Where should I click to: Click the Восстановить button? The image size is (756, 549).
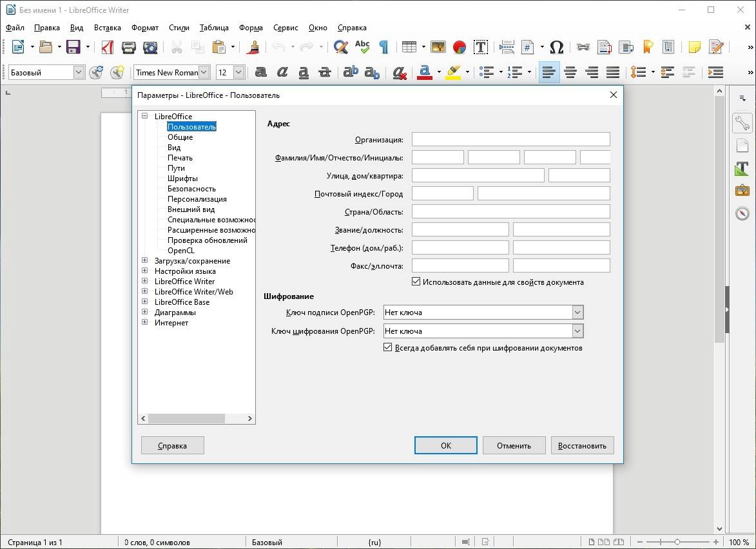[583, 445]
